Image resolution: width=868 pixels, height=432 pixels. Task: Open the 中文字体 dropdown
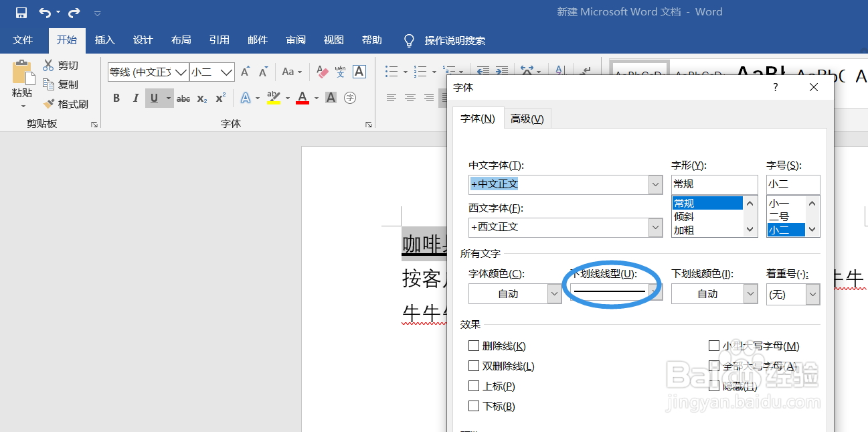pos(655,184)
